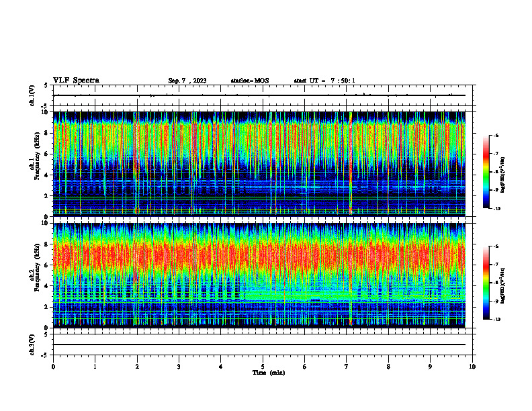The height and width of the screenshot is (411, 532).
Task: Click the broadband burst near 7.1 min in ch.1
Action: 351,164
